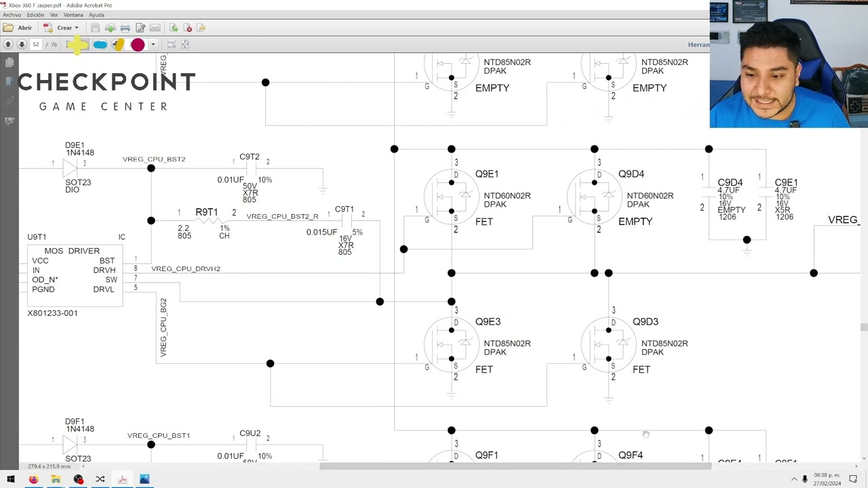Click the Q9D4 transistor label
Image resolution: width=868 pixels, height=488 pixels.
tap(631, 174)
